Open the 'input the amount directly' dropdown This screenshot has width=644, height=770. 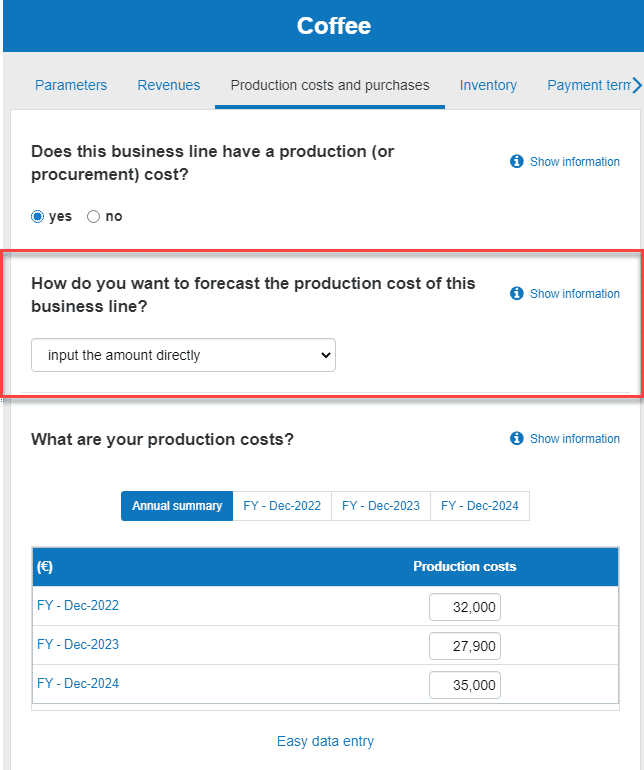pyautogui.click(x=183, y=355)
